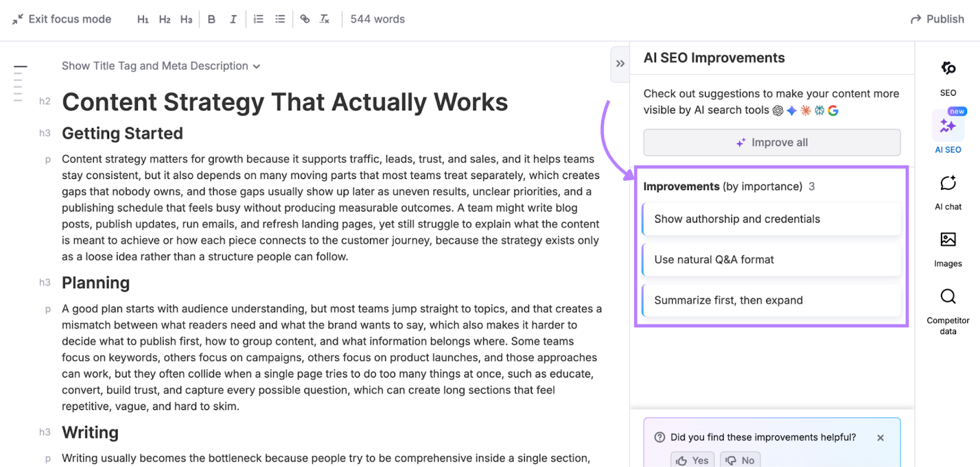Open the Images sidebar tab
Viewport: 980px width, 467px height.
pos(948,249)
